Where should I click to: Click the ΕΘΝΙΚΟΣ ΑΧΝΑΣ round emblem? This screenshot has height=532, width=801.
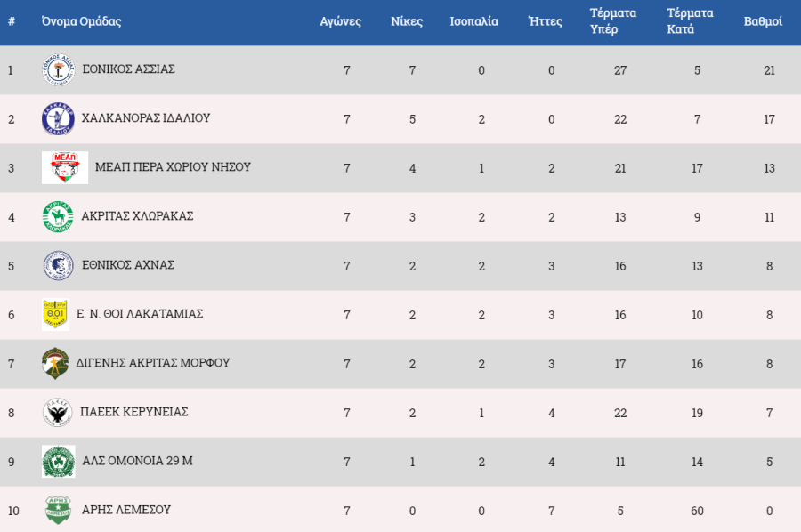click(x=58, y=265)
